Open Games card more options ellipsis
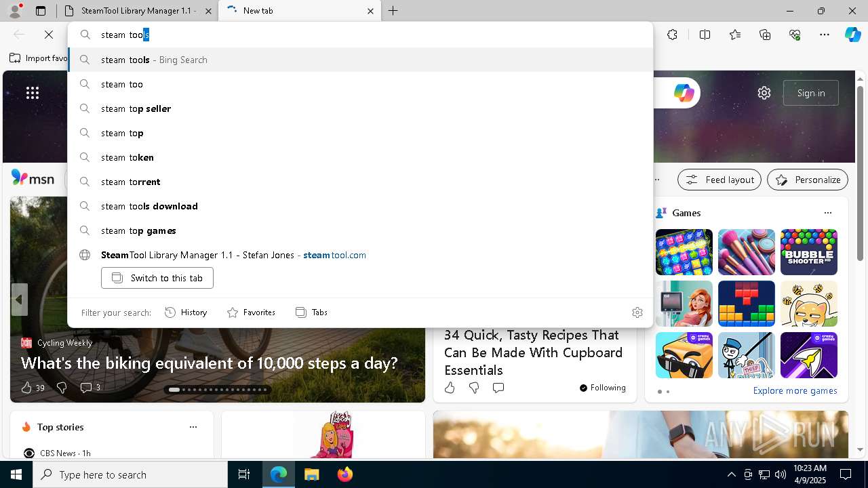The width and height of the screenshot is (868, 488). (828, 213)
